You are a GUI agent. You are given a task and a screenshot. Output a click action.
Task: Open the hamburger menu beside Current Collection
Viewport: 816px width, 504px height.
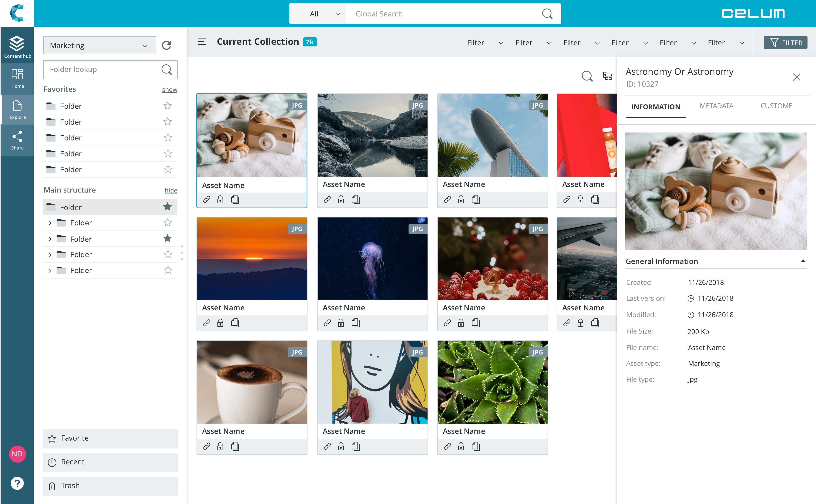(x=202, y=42)
